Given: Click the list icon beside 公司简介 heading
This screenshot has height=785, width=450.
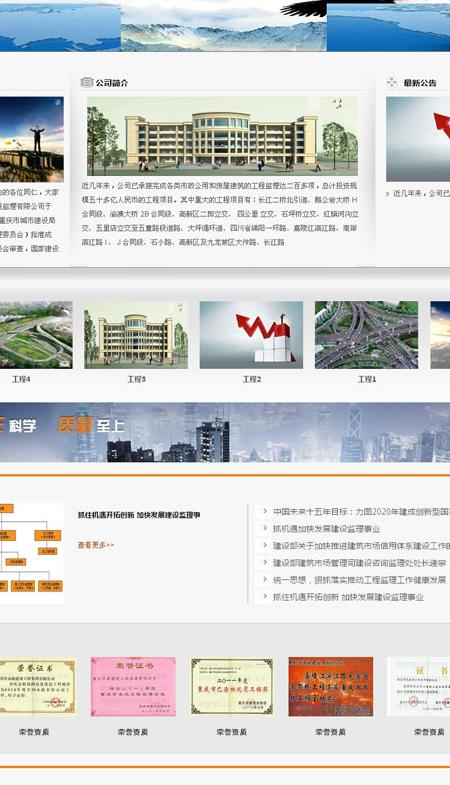Looking at the screenshot, I should pyautogui.click(x=87, y=82).
